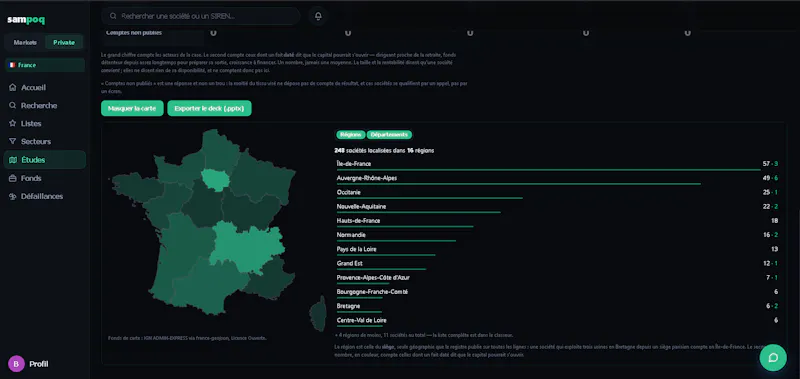800x379 pixels.
Task: Click the Listes star icon
Action: pos(13,123)
